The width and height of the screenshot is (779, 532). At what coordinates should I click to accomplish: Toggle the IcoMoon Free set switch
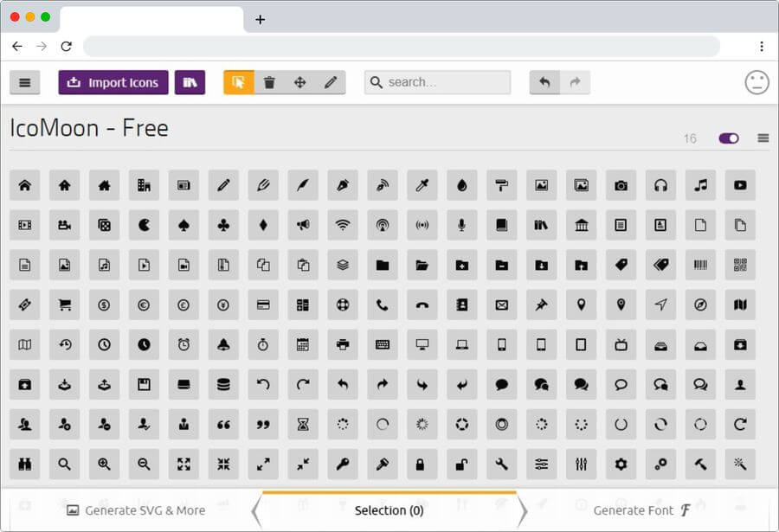pyautogui.click(x=729, y=138)
